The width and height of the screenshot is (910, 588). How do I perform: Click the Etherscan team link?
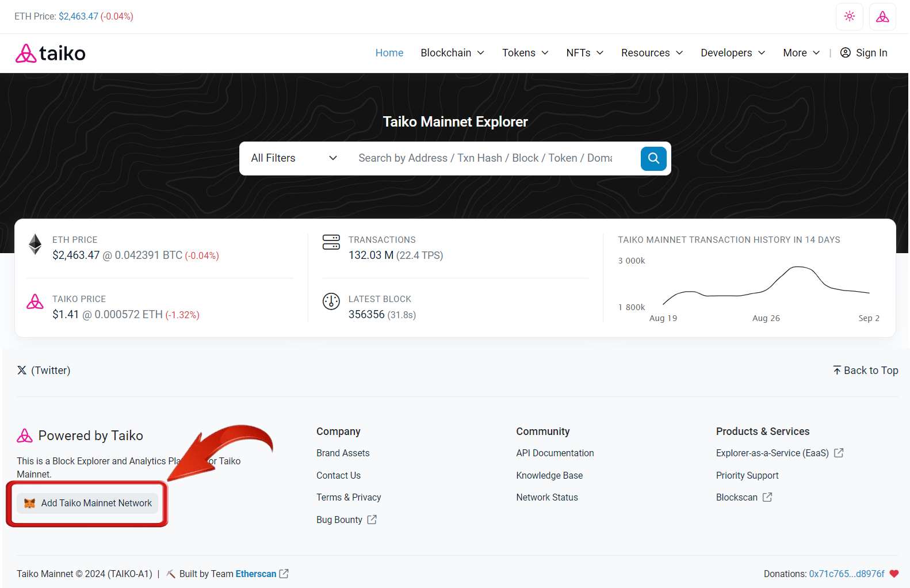[256, 574]
